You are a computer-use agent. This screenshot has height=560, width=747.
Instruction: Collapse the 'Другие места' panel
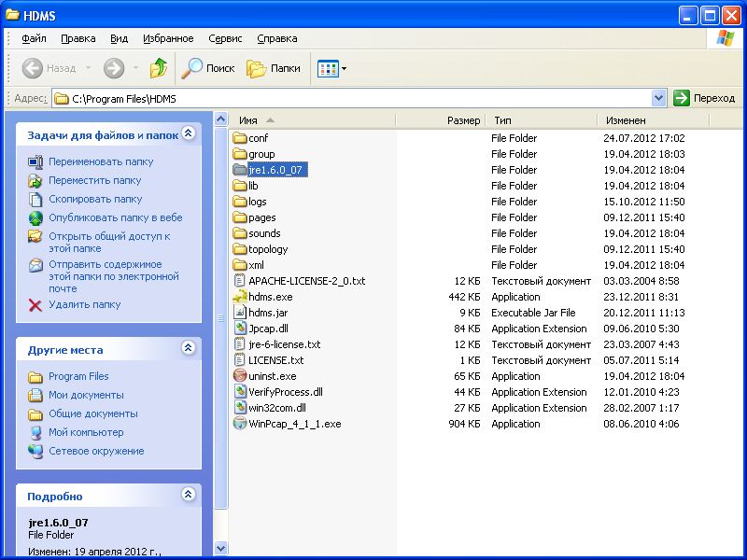click(x=189, y=348)
